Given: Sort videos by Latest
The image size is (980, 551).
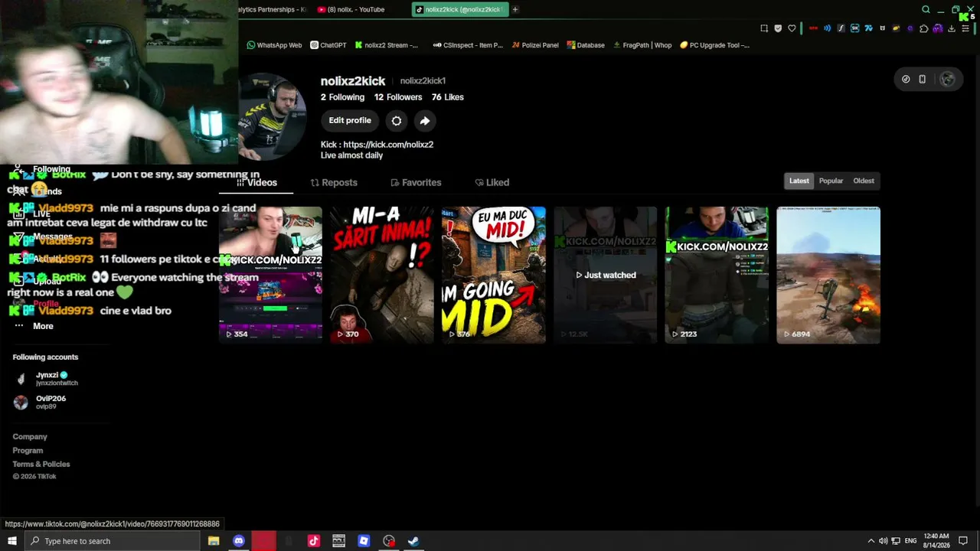Looking at the screenshot, I should 799,181.
